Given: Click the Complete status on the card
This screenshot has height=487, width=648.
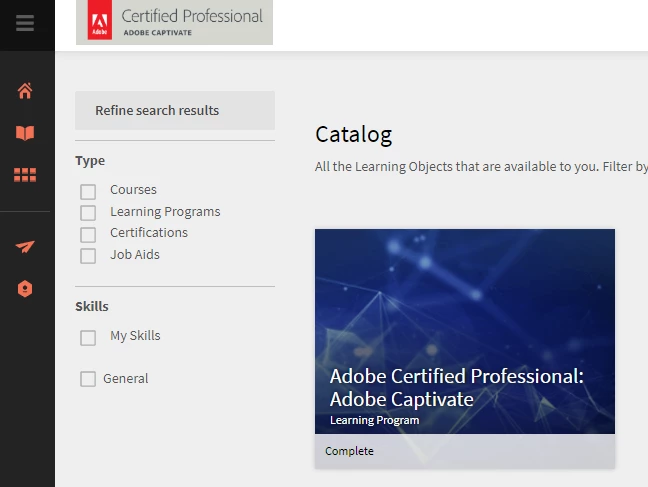Looking at the screenshot, I should pyautogui.click(x=349, y=451).
